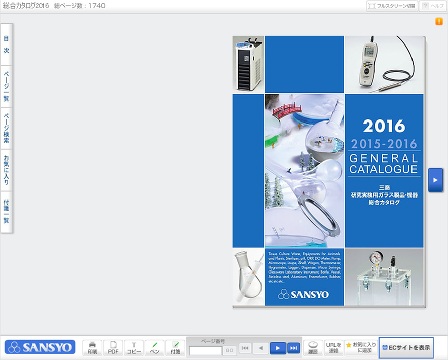Jump to the last page
This screenshot has width=448, height=360.
[x=293, y=348]
